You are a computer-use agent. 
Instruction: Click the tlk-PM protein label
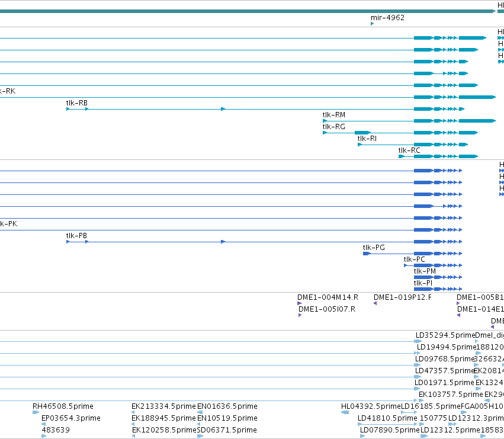(x=425, y=271)
